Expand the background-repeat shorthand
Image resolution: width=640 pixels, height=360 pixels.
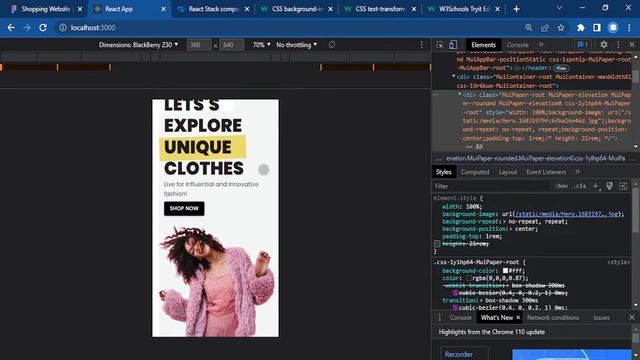505,222
